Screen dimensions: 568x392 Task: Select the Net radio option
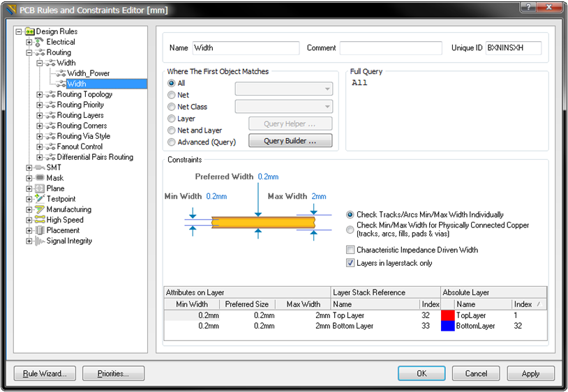click(172, 95)
